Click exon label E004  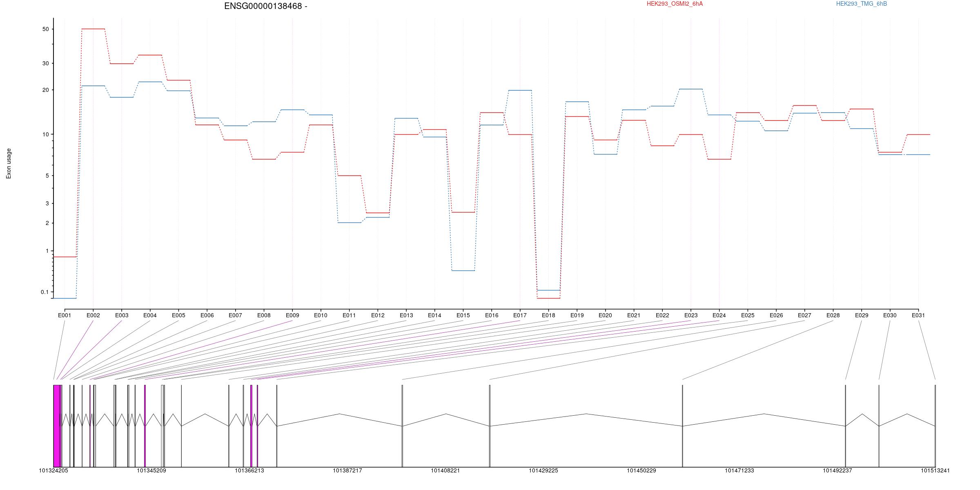coord(150,315)
